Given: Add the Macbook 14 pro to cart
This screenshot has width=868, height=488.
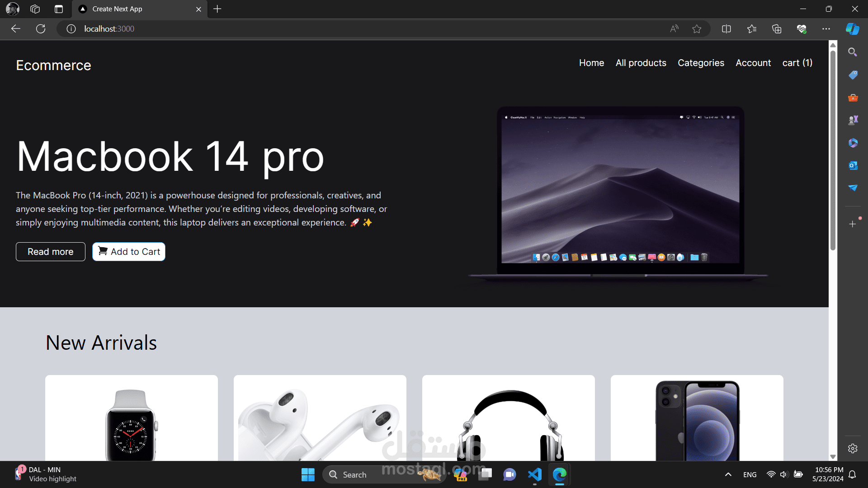Looking at the screenshot, I should [128, 252].
